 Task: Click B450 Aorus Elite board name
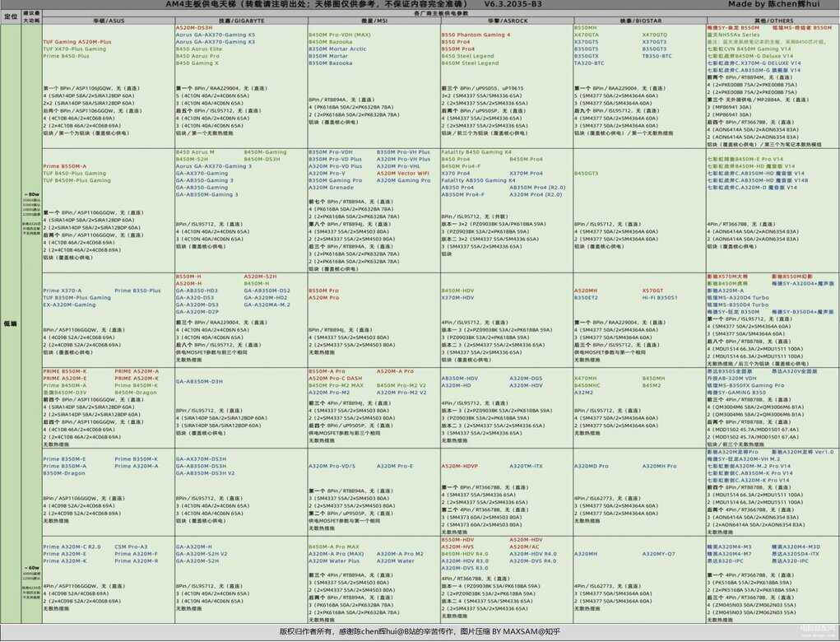[x=199, y=49]
